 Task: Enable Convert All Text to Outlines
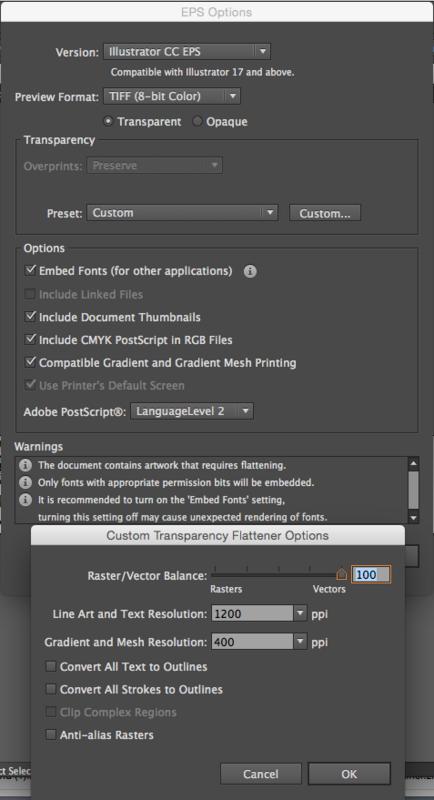tap(50, 666)
